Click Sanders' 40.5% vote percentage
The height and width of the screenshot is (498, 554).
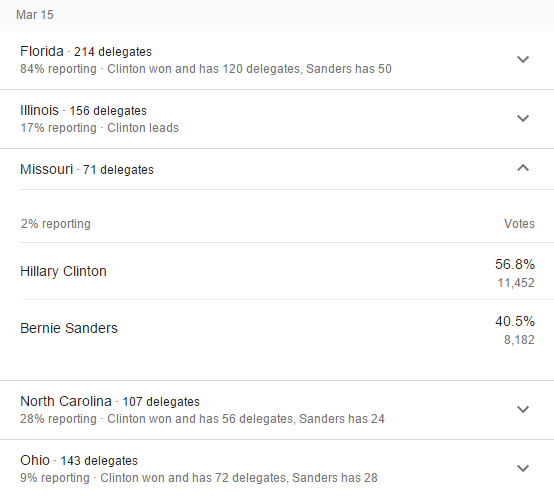point(515,321)
